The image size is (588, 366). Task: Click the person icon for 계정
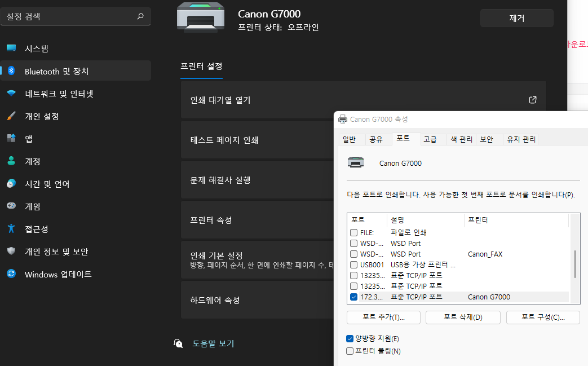[x=11, y=161]
